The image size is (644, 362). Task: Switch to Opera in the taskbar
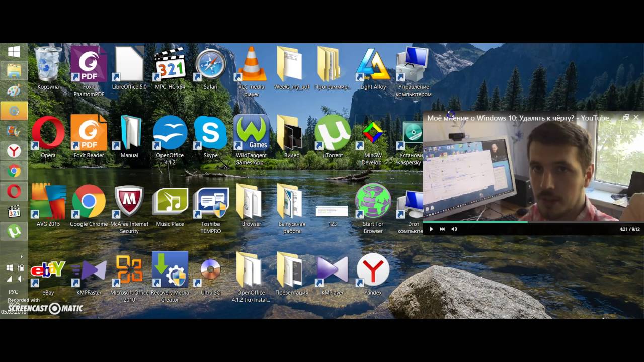14,191
